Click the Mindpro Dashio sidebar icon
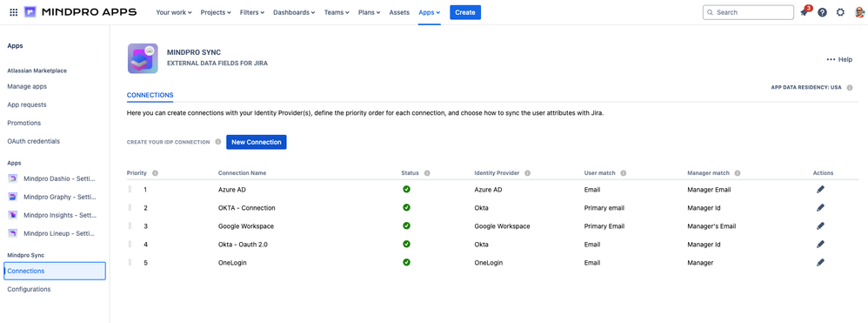The height and width of the screenshot is (323, 868). tap(13, 178)
